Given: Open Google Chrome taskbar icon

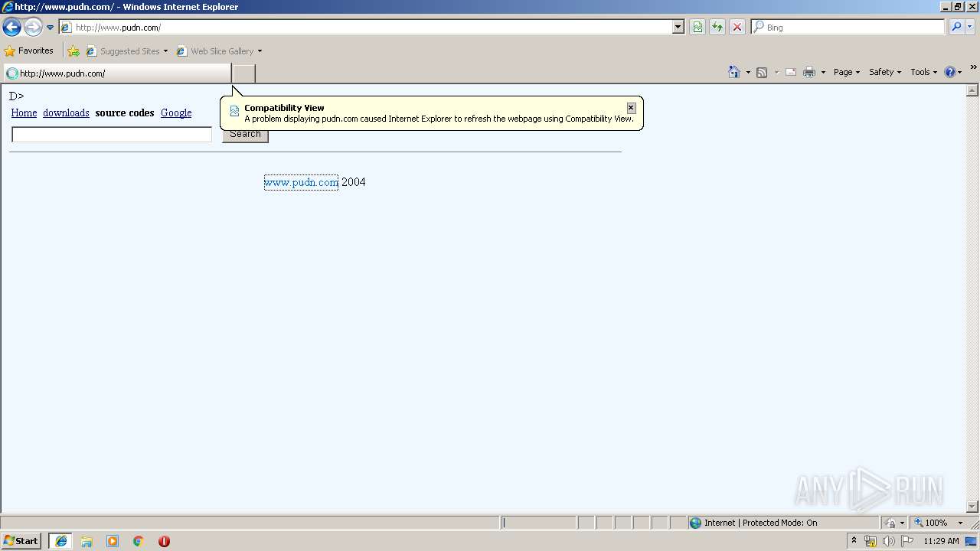Looking at the screenshot, I should point(139,541).
